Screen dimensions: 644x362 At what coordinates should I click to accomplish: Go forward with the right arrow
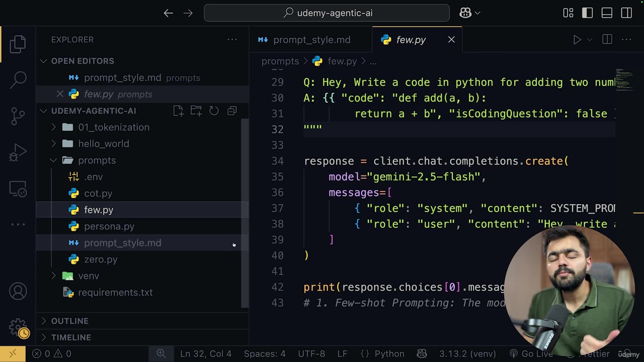188,13
